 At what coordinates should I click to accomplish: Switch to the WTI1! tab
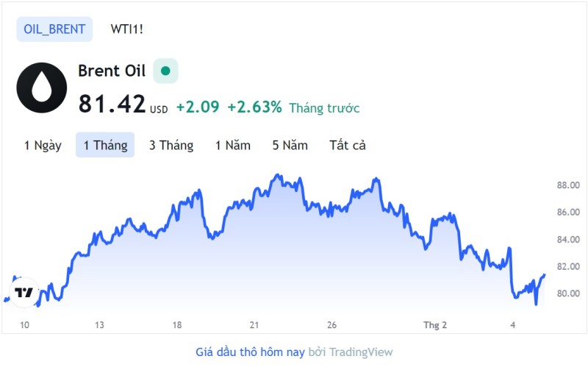click(x=126, y=29)
